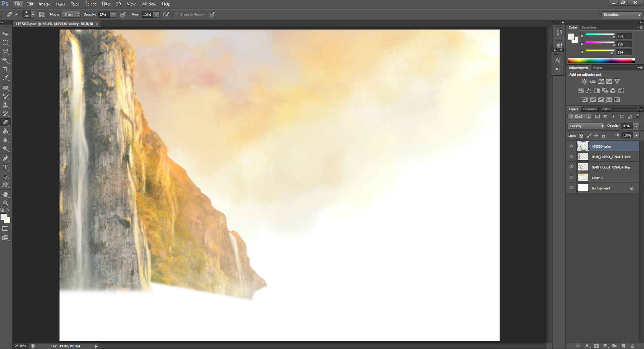Open the File menu

[18, 4]
